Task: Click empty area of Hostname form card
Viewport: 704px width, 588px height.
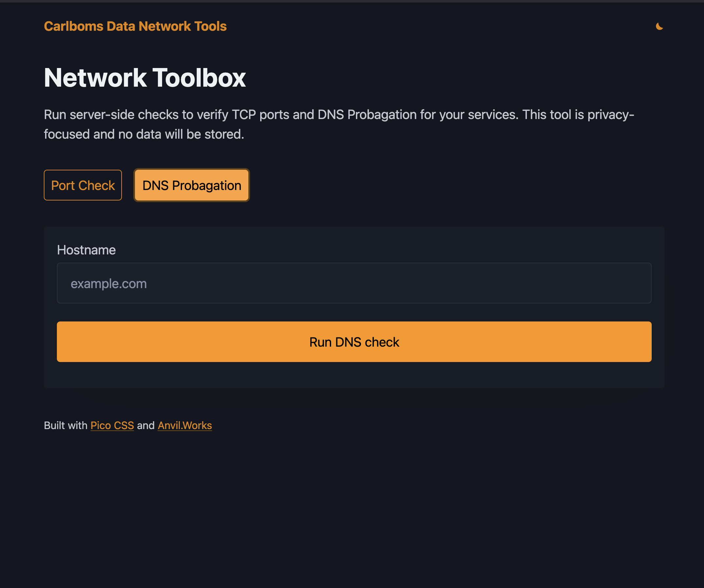Action: (x=354, y=375)
